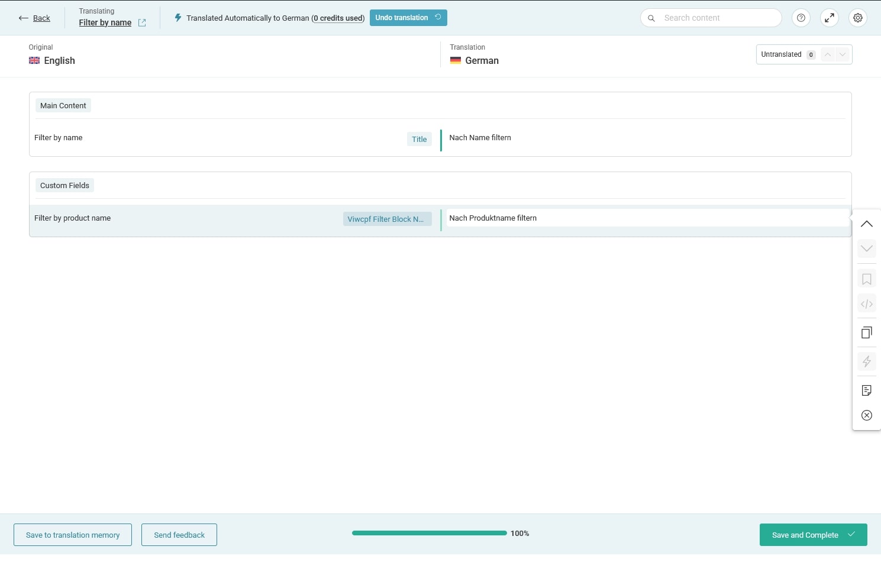Click the Search content field
Screen dimensions: 881x588
click(x=716, y=18)
